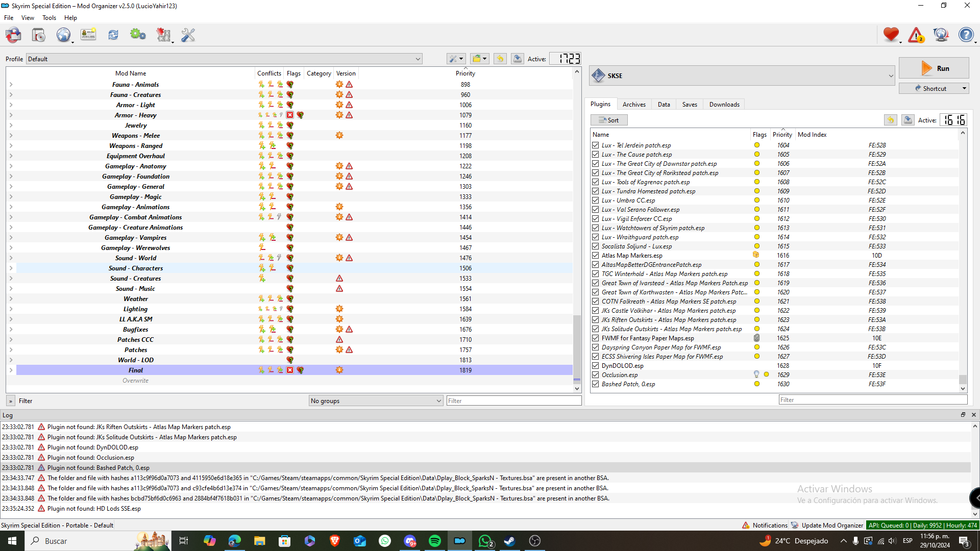Click the plugin list scrollbar thumb
980x551 pixels.
pos(963,380)
